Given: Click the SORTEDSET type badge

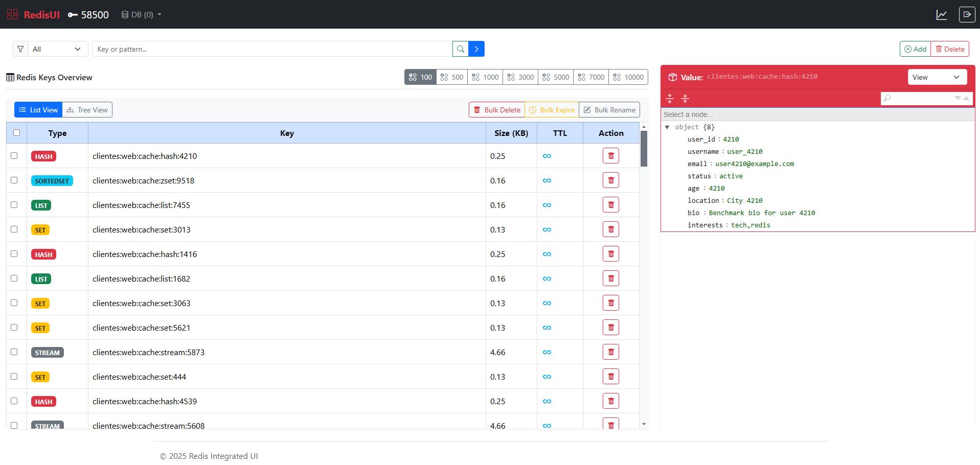Looking at the screenshot, I should coord(52,181).
